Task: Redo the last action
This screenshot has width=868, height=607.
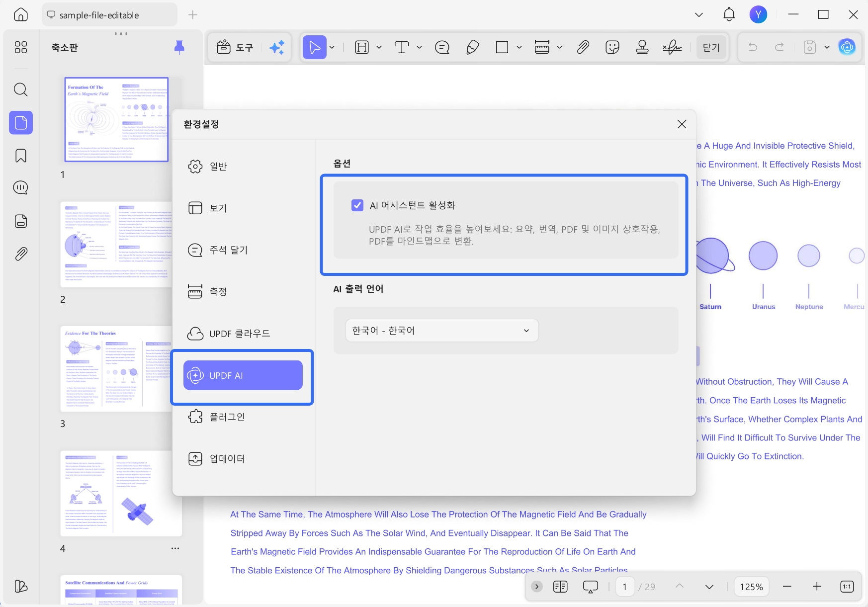Action: [780, 47]
